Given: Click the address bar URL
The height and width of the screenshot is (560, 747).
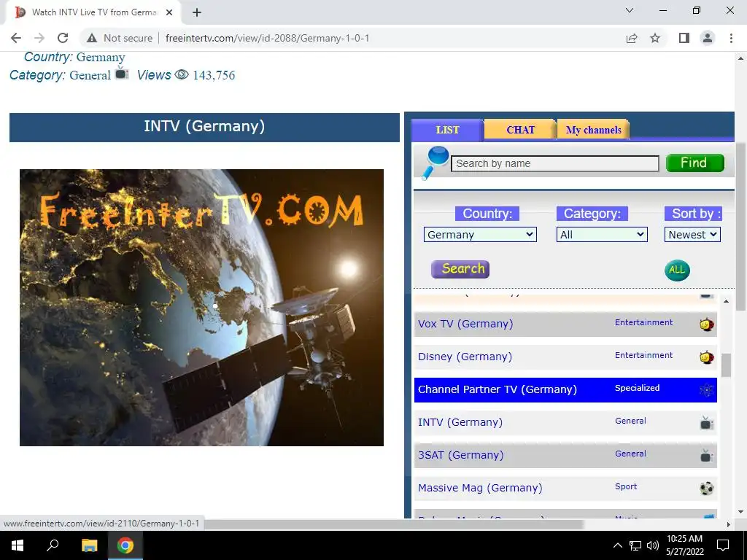Looking at the screenshot, I should [x=267, y=38].
